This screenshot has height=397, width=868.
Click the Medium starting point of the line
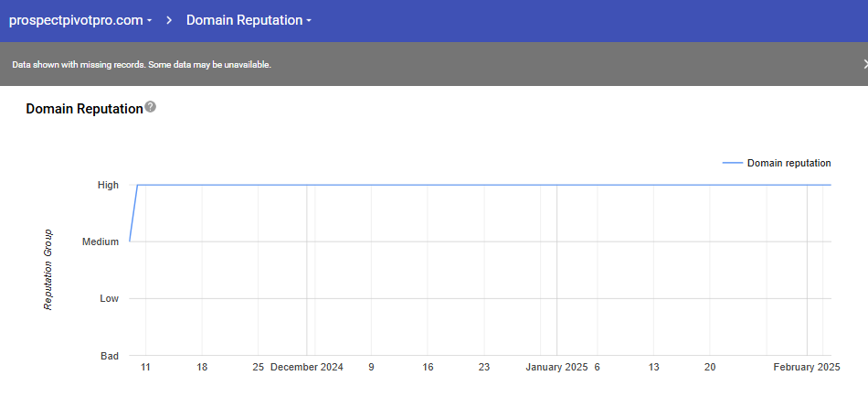pos(130,241)
